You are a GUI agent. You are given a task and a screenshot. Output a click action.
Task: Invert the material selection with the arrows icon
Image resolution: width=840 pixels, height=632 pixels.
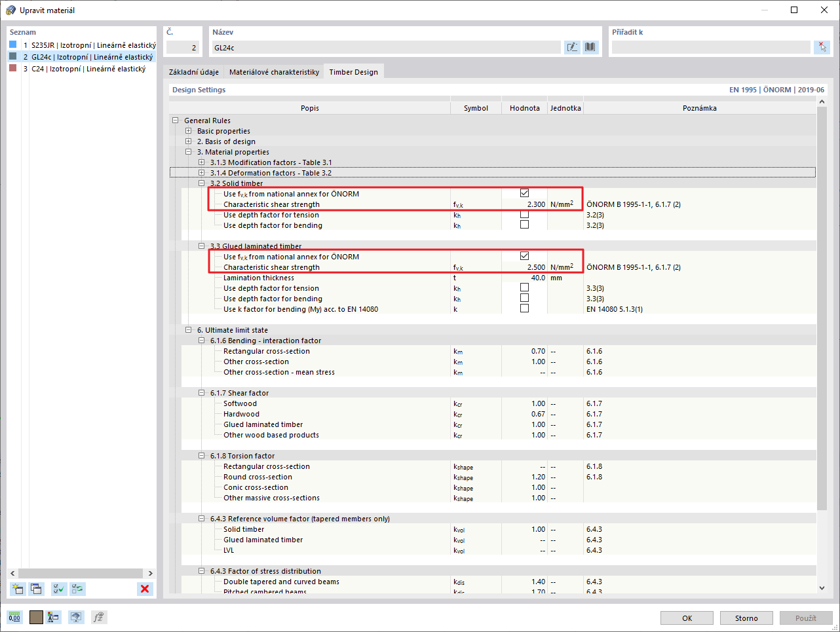coord(77,589)
